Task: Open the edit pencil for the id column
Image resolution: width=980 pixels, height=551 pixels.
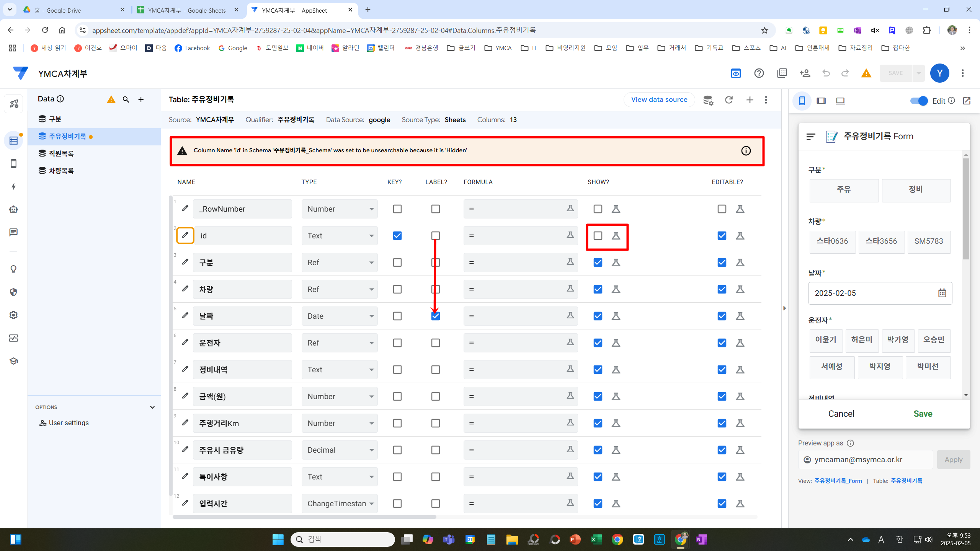Action: [185, 235]
